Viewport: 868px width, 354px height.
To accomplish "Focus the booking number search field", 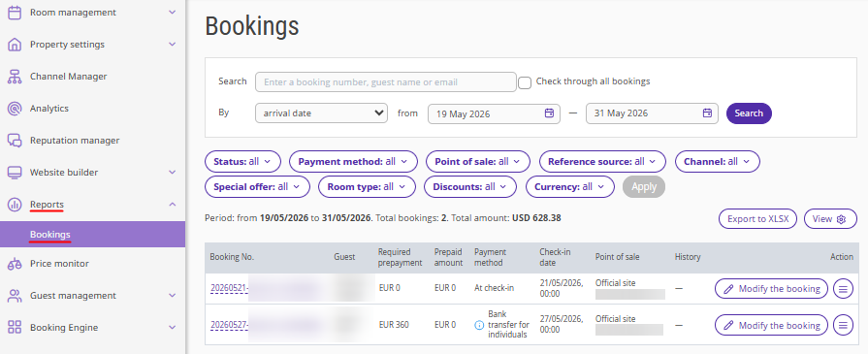I will (x=385, y=82).
